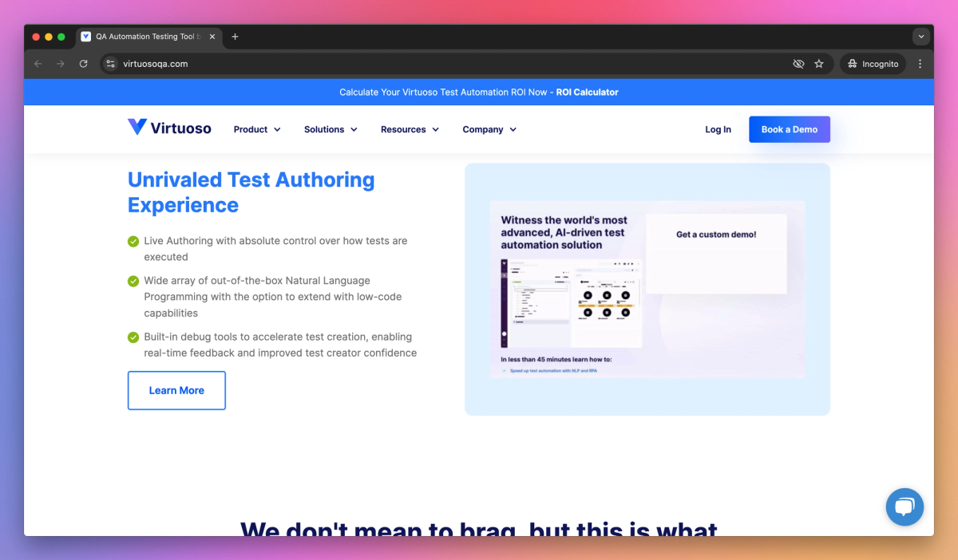Click 'Witness the world's most advanced' text
The image size is (958, 560).
click(x=564, y=232)
